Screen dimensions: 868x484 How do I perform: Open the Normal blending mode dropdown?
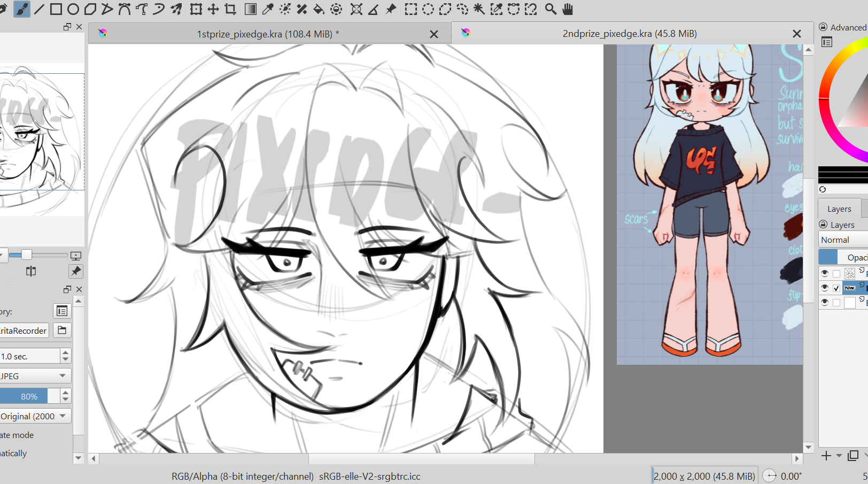click(843, 240)
